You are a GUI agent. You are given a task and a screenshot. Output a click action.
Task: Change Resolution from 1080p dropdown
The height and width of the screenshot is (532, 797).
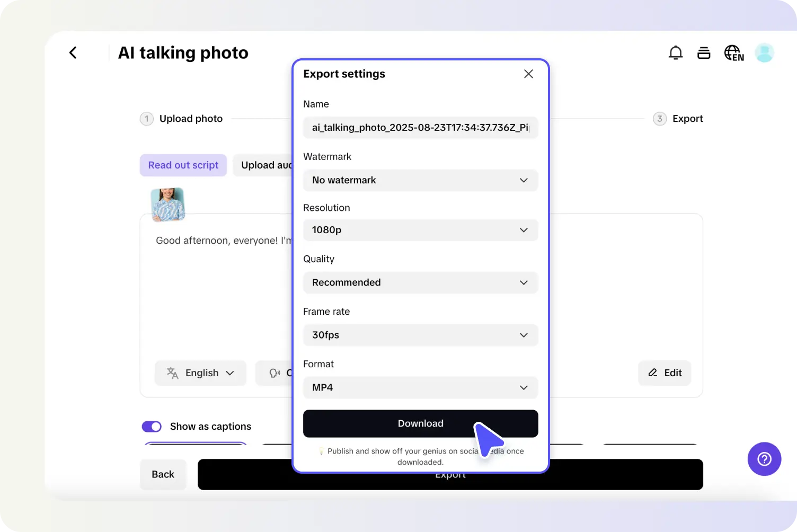click(420, 230)
